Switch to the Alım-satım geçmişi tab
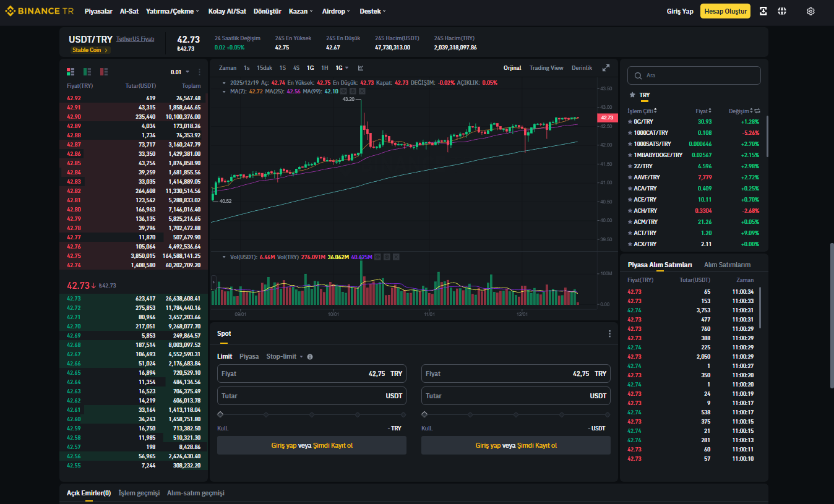This screenshot has width=834, height=504. click(x=196, y=493)
